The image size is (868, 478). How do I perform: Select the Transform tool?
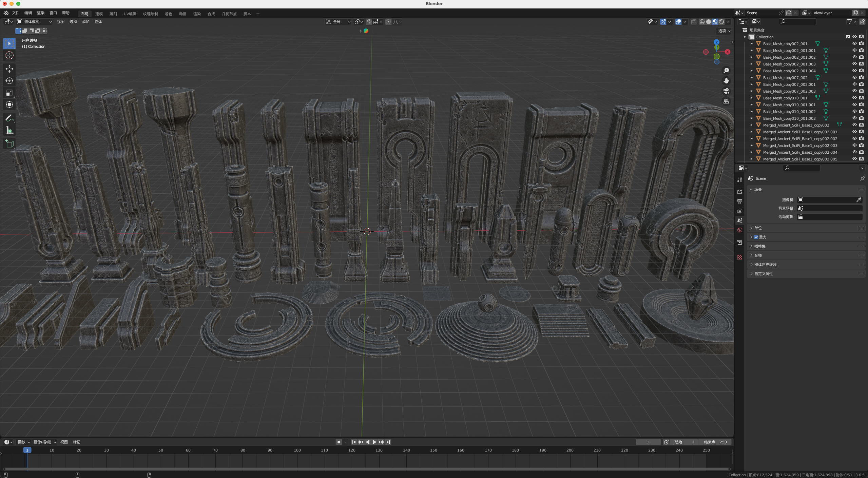pos(9,104)
